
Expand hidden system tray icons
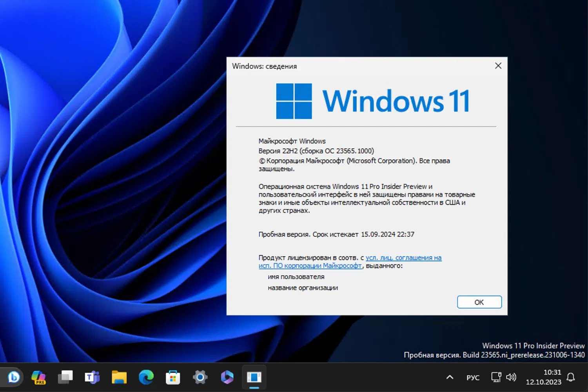(450, 377)
